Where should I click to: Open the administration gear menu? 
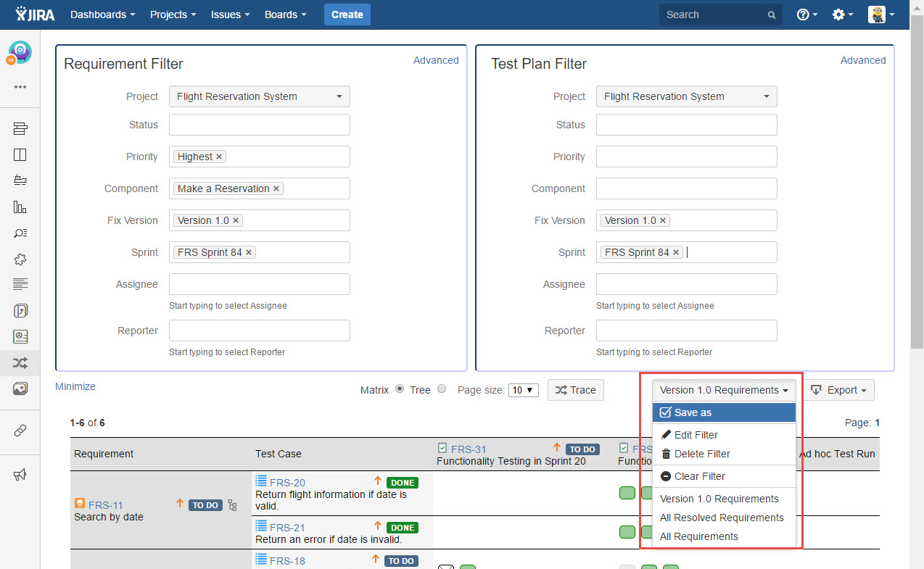(x=842, y=14)
